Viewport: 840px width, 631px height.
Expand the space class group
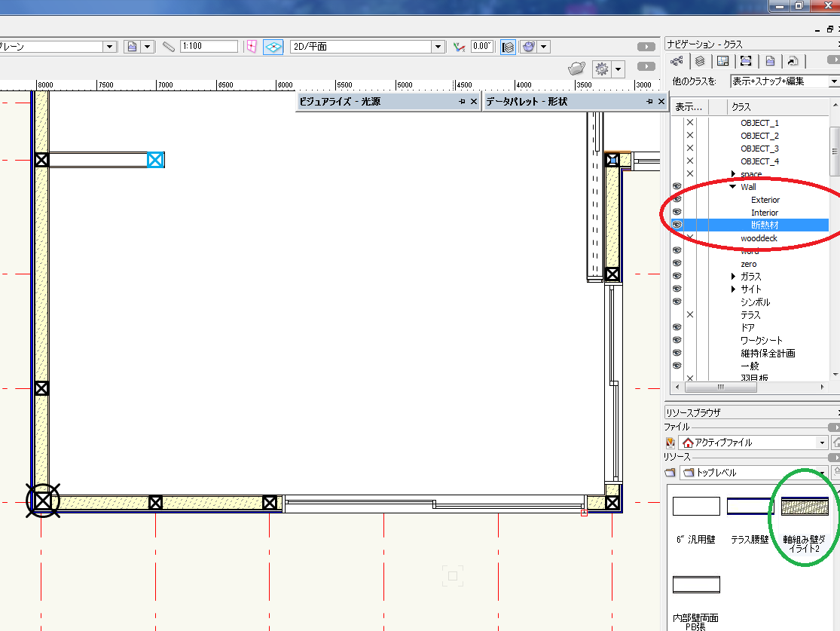pos(733,173)
